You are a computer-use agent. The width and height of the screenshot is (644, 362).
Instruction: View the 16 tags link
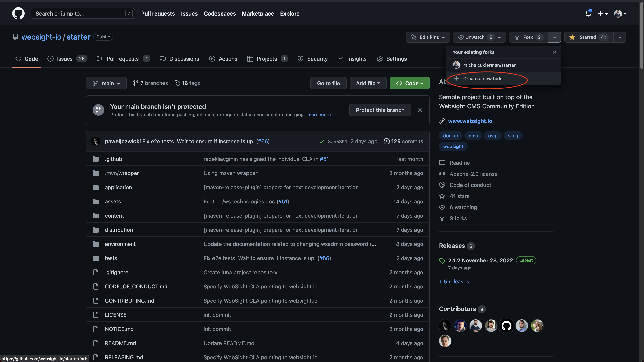click(x=187, y=83)
